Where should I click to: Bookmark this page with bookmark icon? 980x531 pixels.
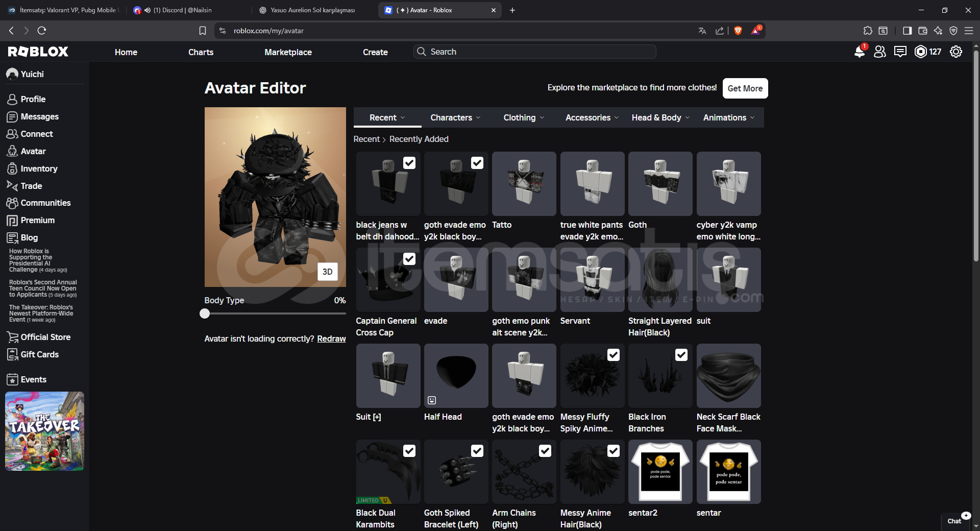click(203, 31)
